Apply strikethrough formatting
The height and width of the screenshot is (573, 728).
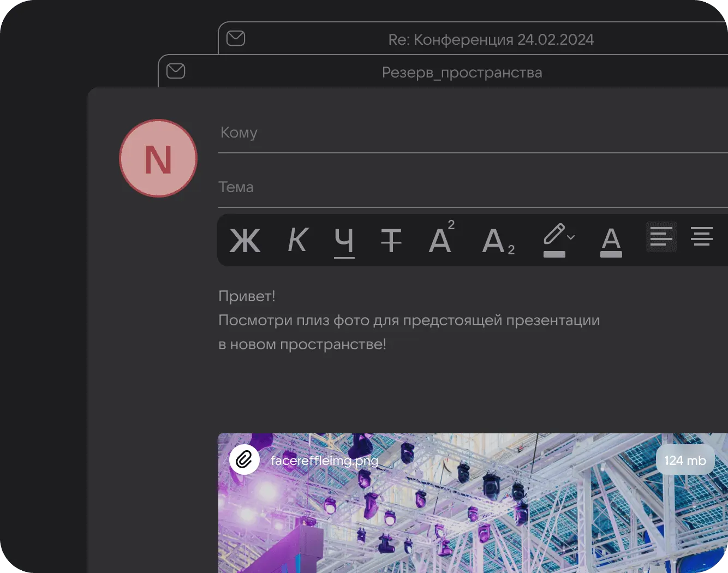click(x=391, y=240)
